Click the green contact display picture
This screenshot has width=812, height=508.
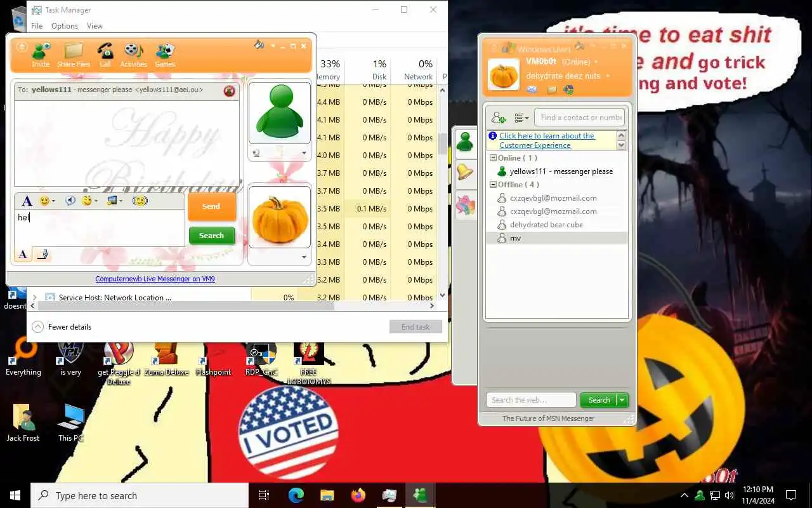coord(280,113)
